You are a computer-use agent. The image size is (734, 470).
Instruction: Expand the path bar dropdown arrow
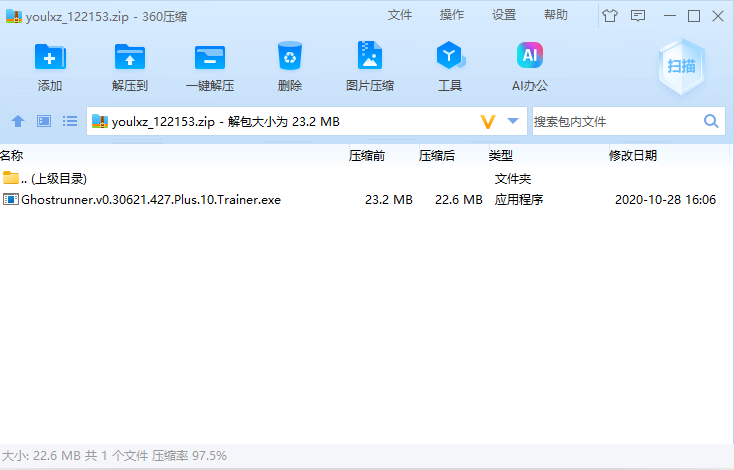point(513,121)
